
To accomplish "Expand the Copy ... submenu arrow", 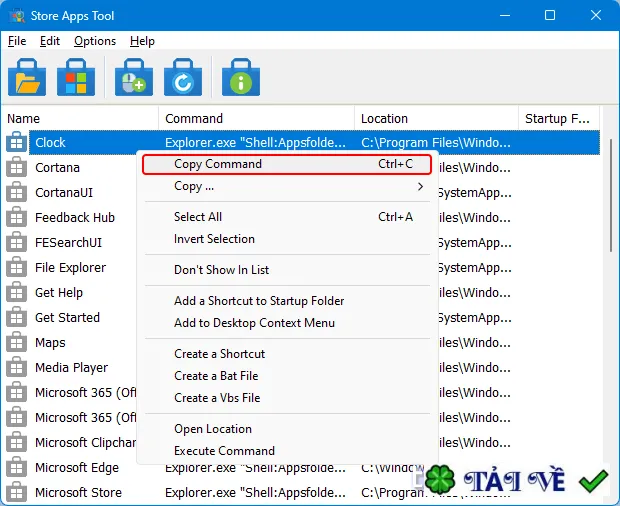I will [x=420, y=186].
